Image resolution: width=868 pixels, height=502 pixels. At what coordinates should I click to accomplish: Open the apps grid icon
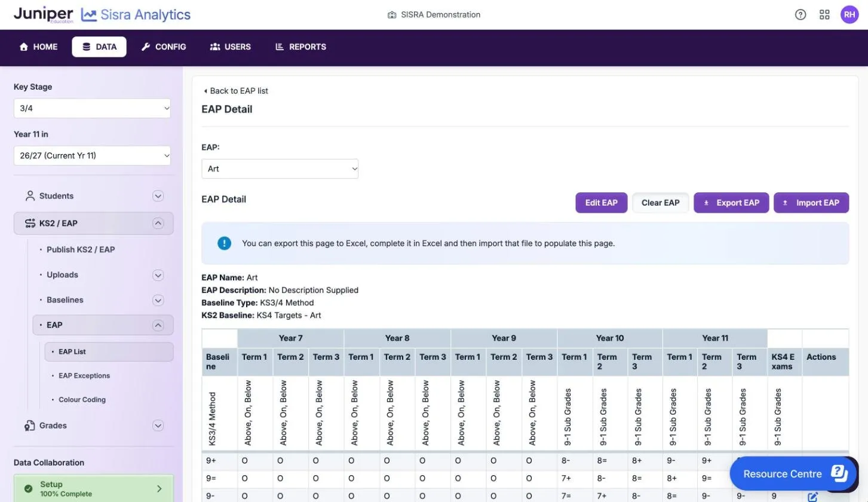824,15
